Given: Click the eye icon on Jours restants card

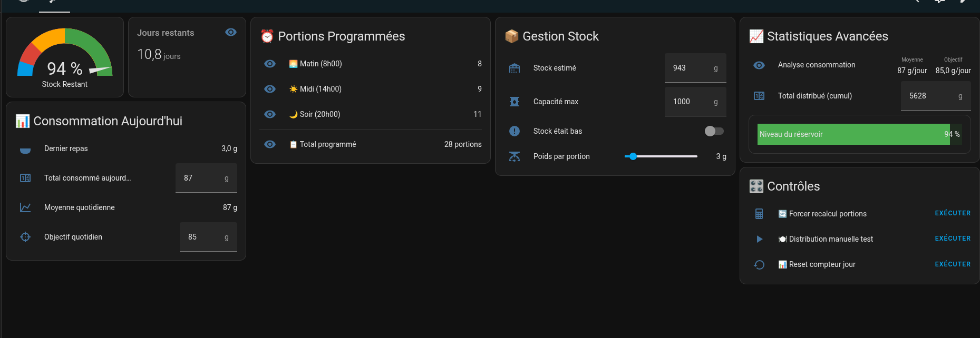Looking at the screenshot, I should 231,32.
